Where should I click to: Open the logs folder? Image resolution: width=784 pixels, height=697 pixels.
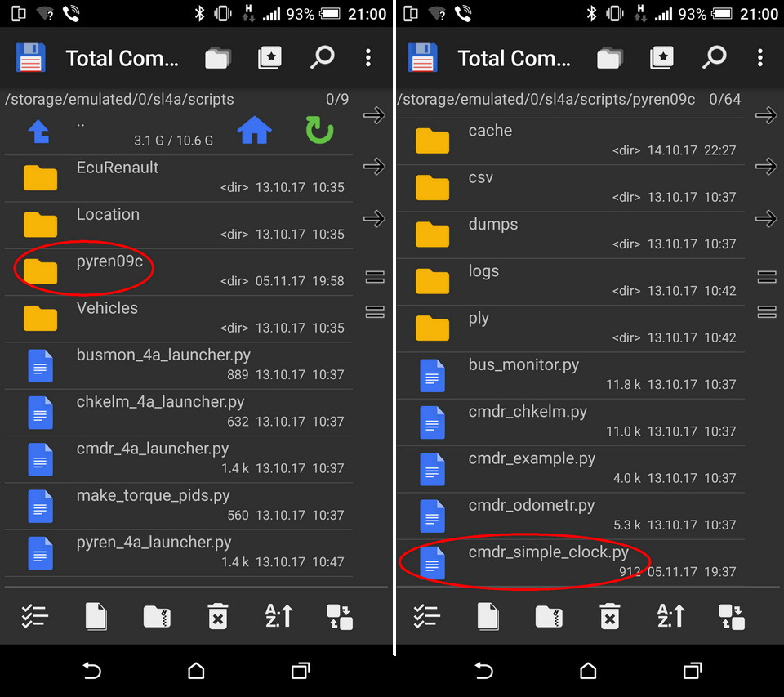click(571, 282)
